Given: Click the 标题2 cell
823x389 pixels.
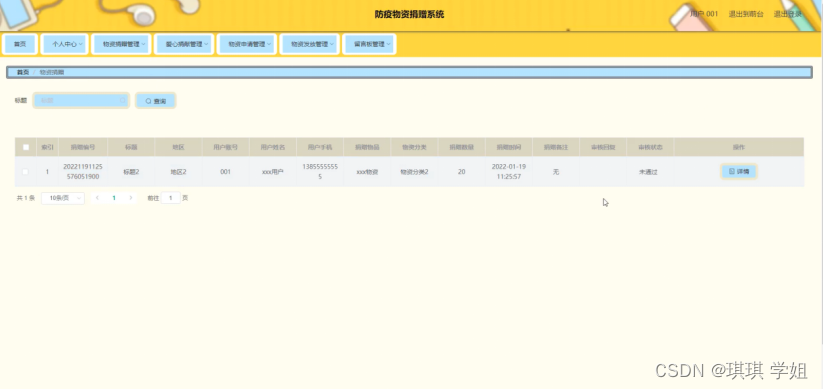Looking at the screenshot, I should [131, 172].
